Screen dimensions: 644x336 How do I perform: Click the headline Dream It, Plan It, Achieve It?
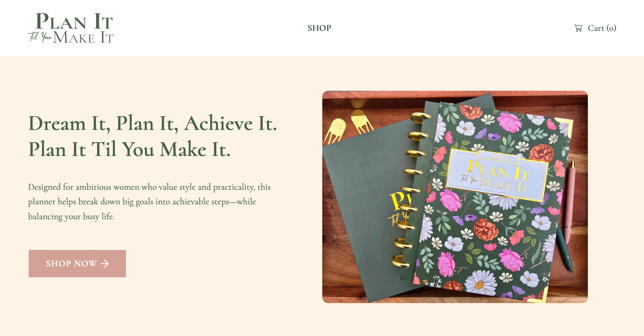pos(153,123)
